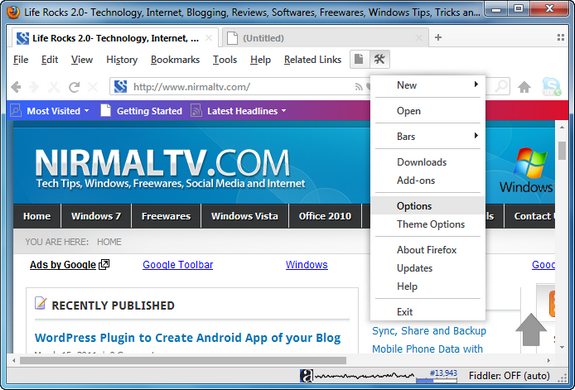Open the Google Toolbar ad link
The height and width of the screenshot is (390, 575).
[x=178, y=265]
